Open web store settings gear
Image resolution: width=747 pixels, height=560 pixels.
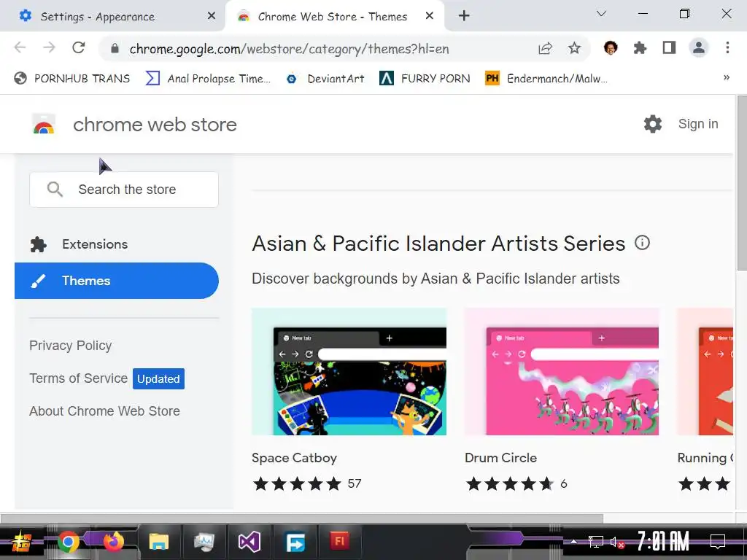[x=653, y=124]
